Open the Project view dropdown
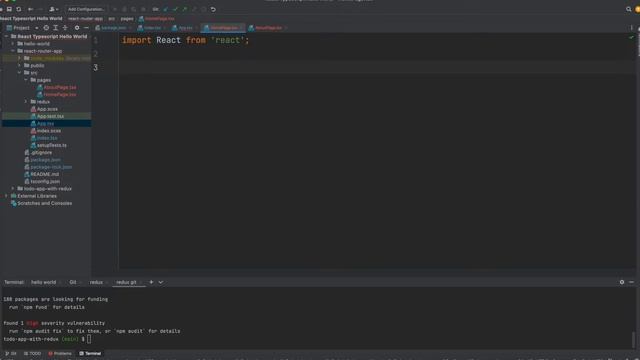This screenshot has height=360, width=640. [23, 28]
